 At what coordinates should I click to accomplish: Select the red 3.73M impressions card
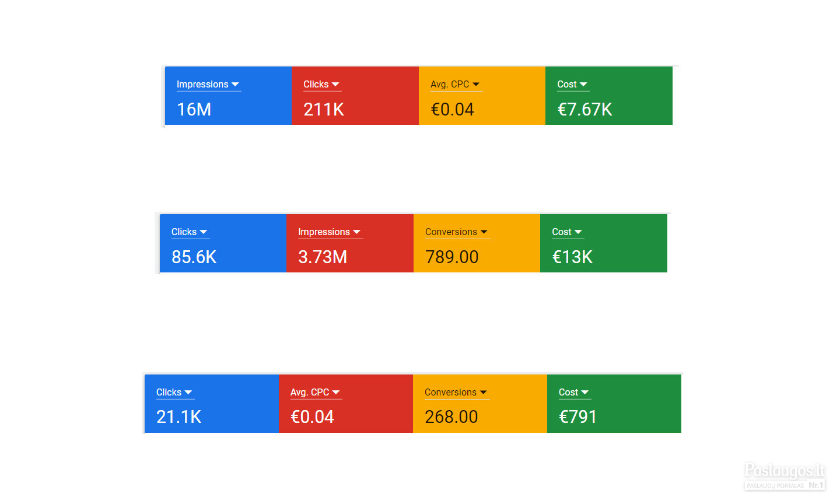(x=350, y=243)
